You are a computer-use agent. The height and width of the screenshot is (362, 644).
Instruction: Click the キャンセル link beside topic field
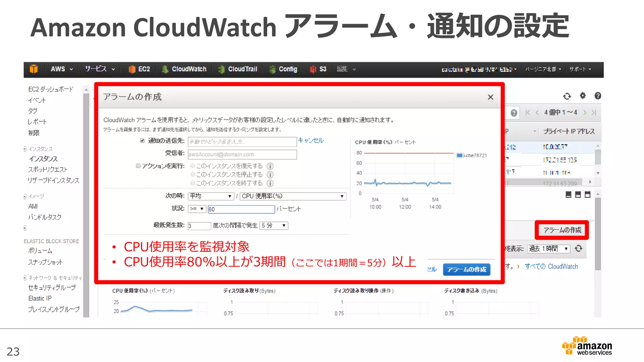click(311, 140)
